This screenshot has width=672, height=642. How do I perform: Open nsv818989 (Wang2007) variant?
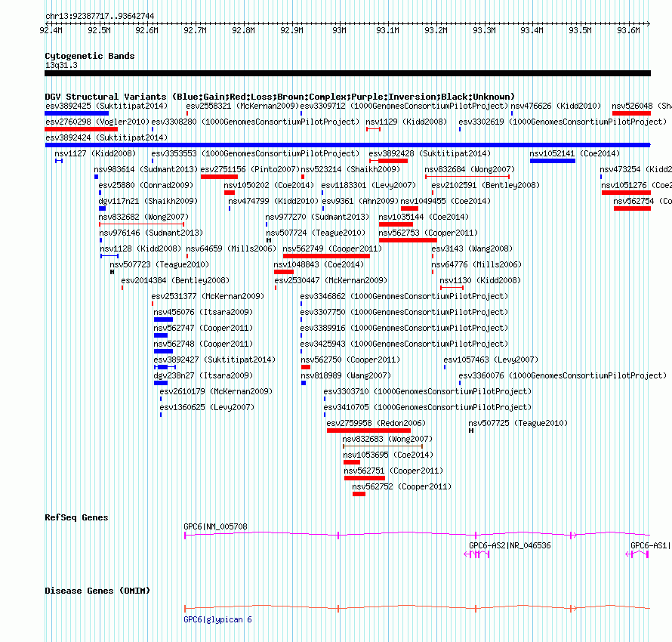tap(346, 375)
